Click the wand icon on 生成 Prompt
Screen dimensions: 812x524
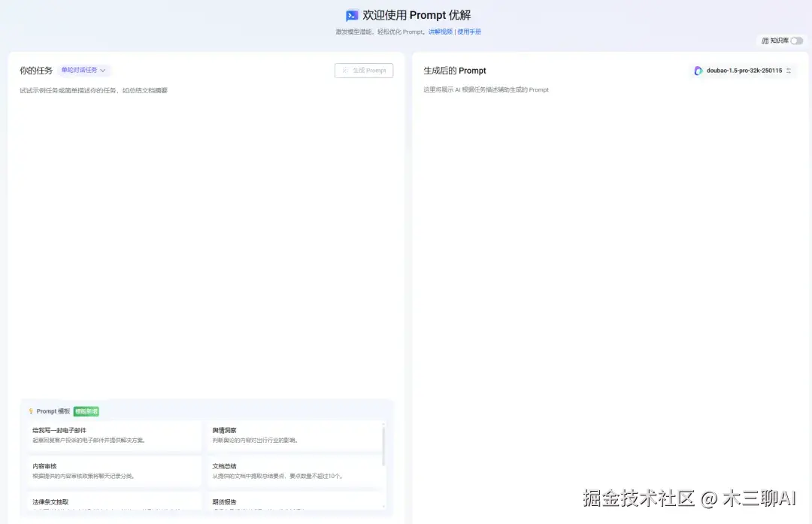345,71
